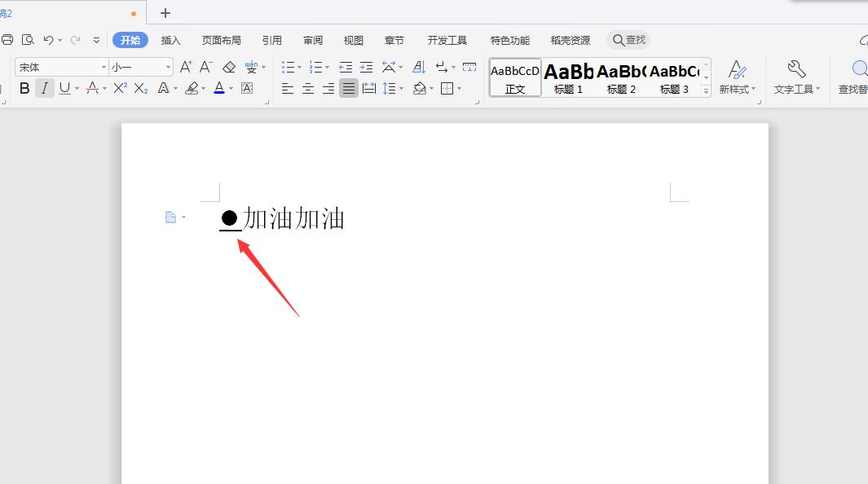Select the Highlight pen tool
This screenshot has width=868, height=484.
(x=193, y=88)
